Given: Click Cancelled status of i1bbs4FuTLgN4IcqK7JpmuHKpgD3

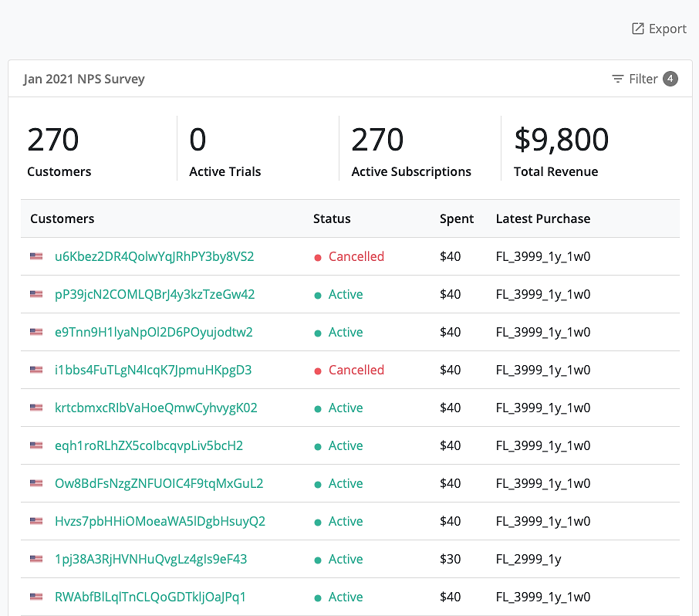Looking at the screenshot, I should coord(349,371).
